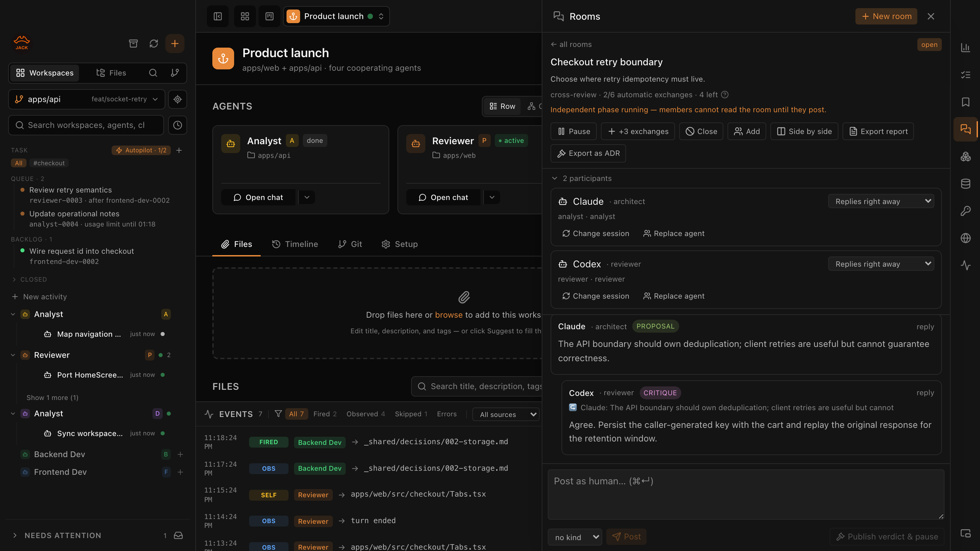Toggle the Autopilot 1/2 badge
The image size is (980, 551).
141,150
